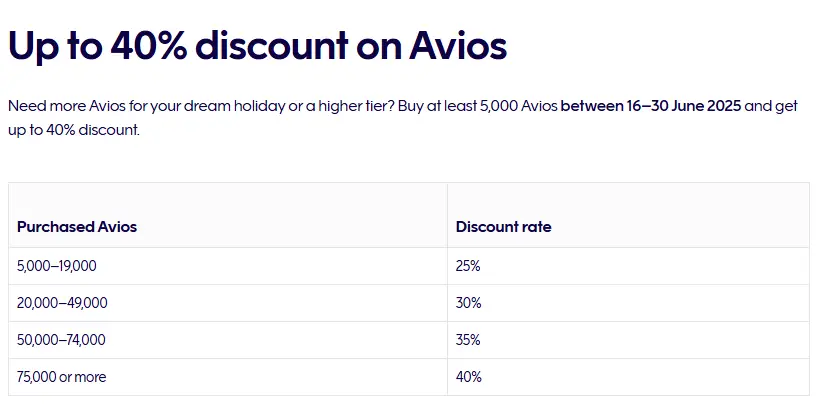Click the 'up to 40% discount.' paragraph ending
824x413 pixels.
(x=74, y=130)
